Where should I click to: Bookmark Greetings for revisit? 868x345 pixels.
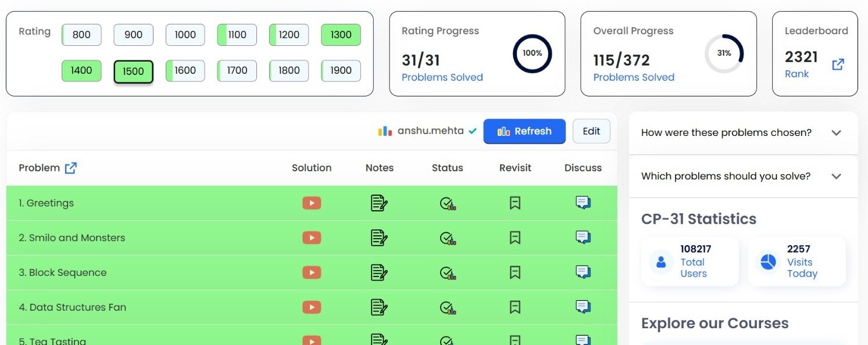tap(515, 203)
